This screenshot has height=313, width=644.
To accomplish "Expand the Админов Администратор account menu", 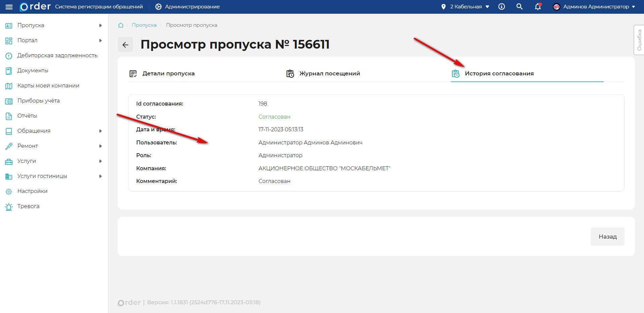I will (596, 6).
